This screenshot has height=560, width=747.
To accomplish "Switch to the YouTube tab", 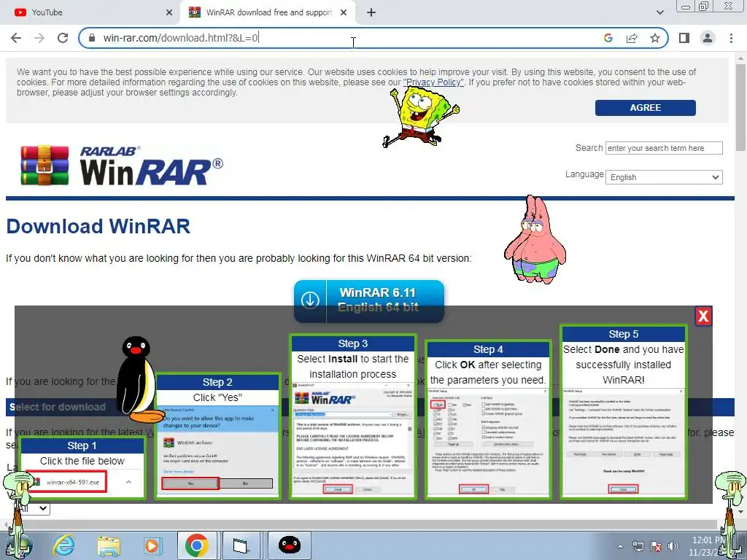I will click(x=90, y=12).
